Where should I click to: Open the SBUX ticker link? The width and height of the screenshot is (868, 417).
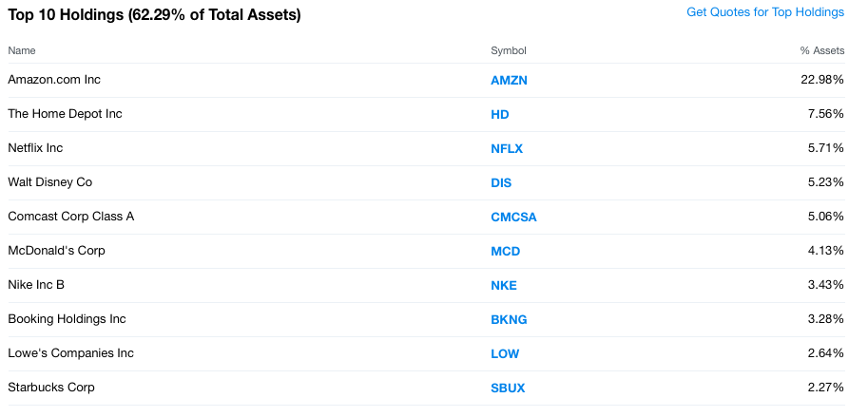pos(508,389)
